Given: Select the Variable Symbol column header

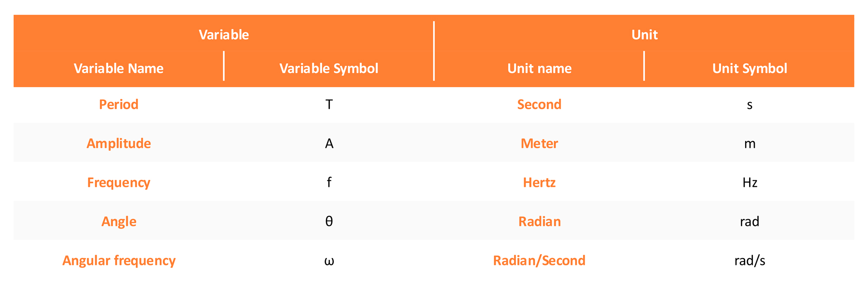Looking at the screenshot, I should (329, 69).
